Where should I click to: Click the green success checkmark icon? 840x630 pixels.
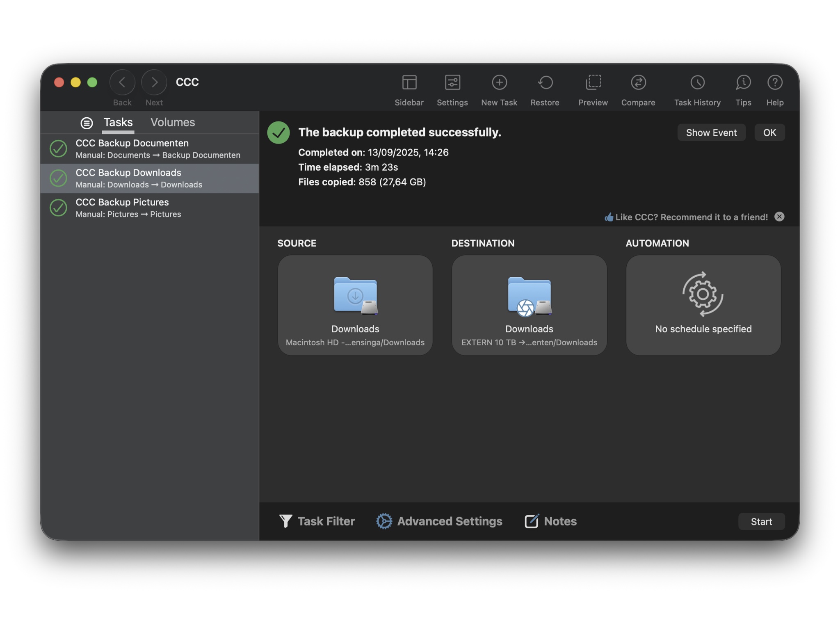(278, 132)
